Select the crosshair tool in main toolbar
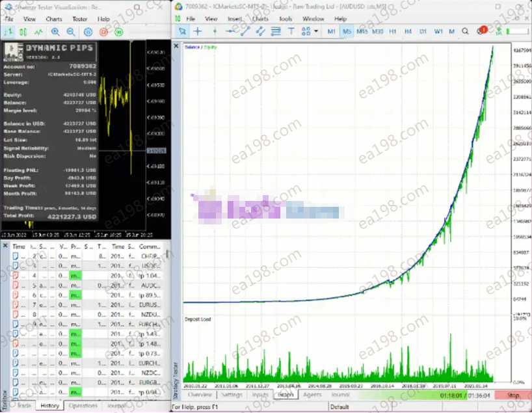The image size is (532, 413). pos(198,31)
